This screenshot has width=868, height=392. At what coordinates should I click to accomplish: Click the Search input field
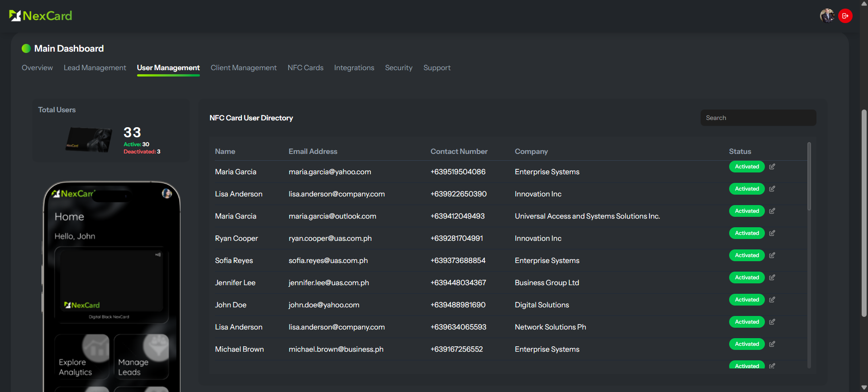tap(758, 118)
